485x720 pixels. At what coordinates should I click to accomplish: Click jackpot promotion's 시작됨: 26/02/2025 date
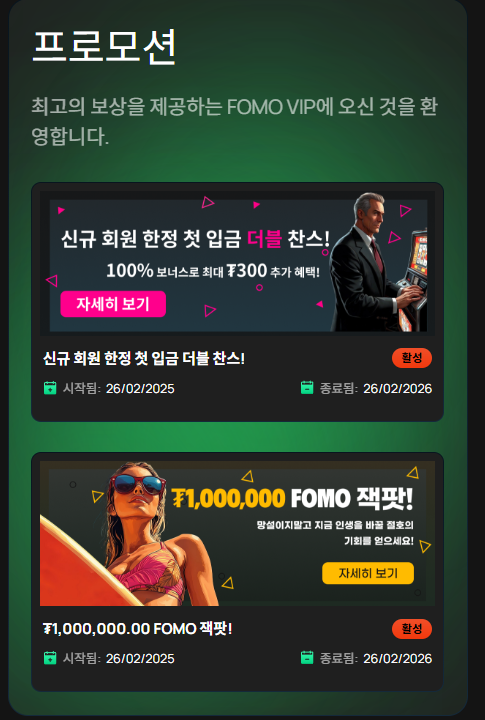point(118,658)
